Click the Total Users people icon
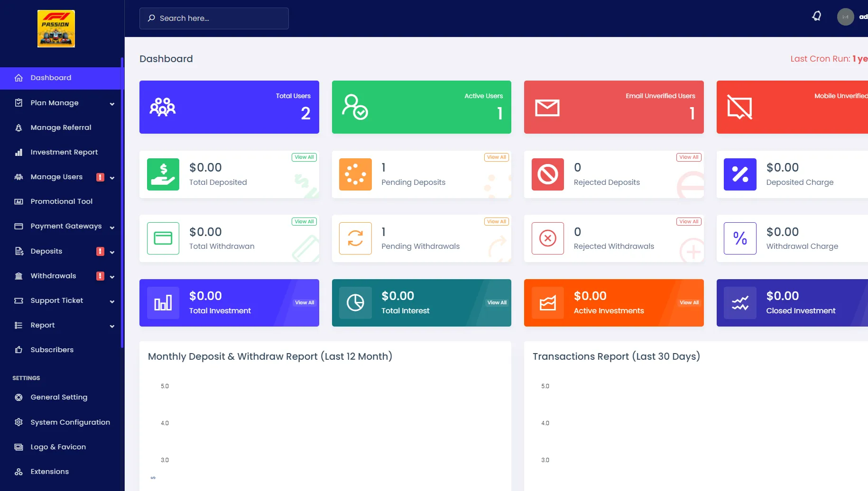The height and width of the screenshot is (491, 868). [x=163, y=107]
